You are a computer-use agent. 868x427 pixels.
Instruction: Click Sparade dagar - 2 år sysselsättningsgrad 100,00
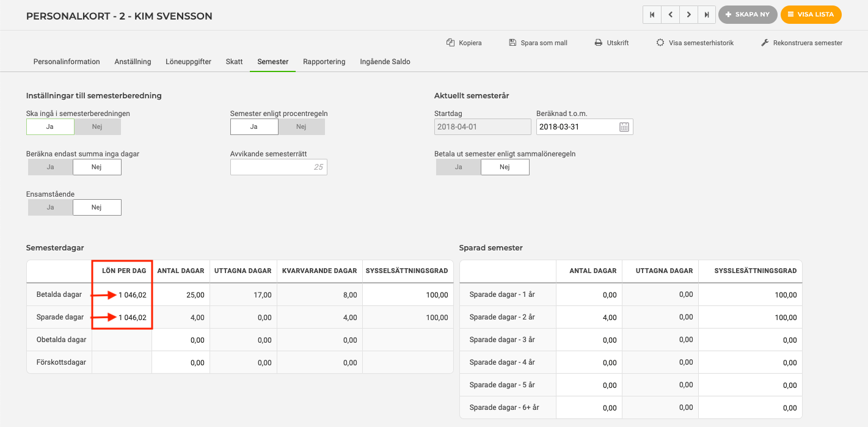[x=750, y=318]
